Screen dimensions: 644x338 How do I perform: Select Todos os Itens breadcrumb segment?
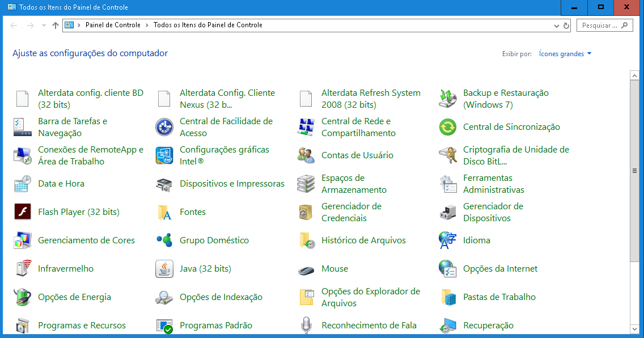point(207,25)
